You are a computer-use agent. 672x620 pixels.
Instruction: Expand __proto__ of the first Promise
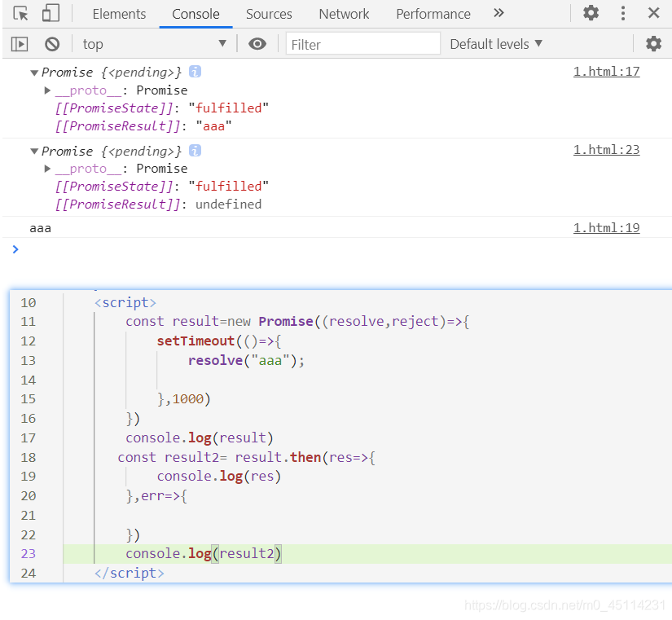pyautogui.click(x=47, y=90)
